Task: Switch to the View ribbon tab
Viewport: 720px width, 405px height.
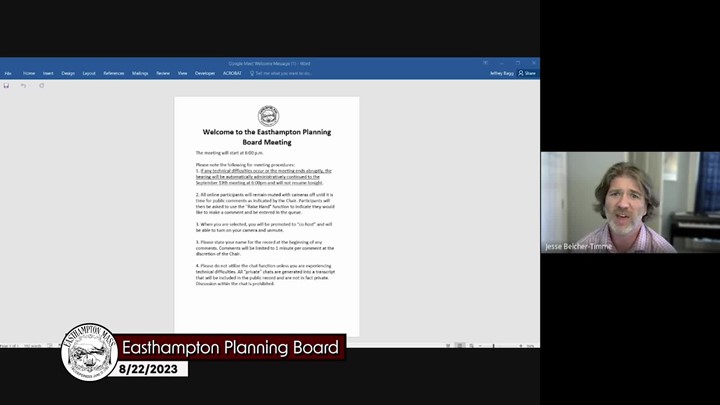Action: coord(182,73)
